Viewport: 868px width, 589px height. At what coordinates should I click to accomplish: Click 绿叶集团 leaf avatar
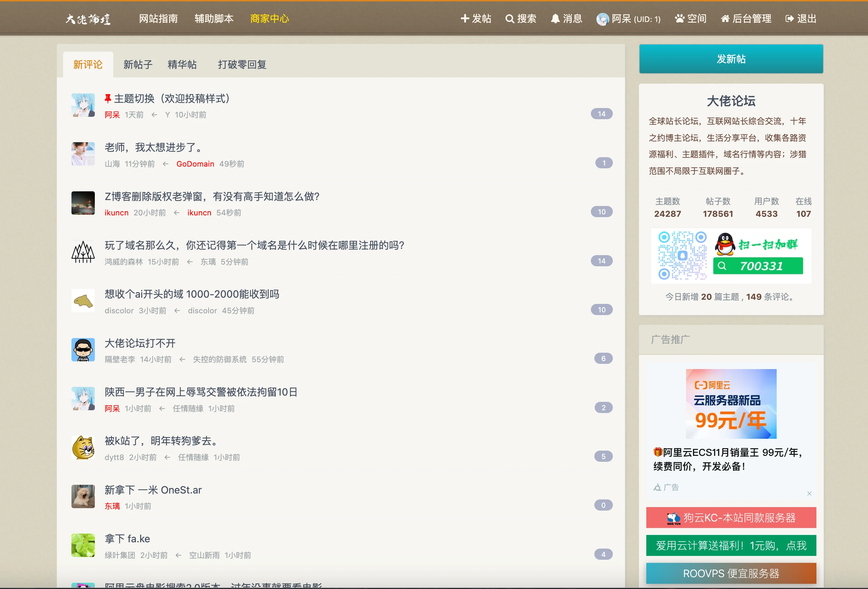pyautogui.click(x=83, y=545)
